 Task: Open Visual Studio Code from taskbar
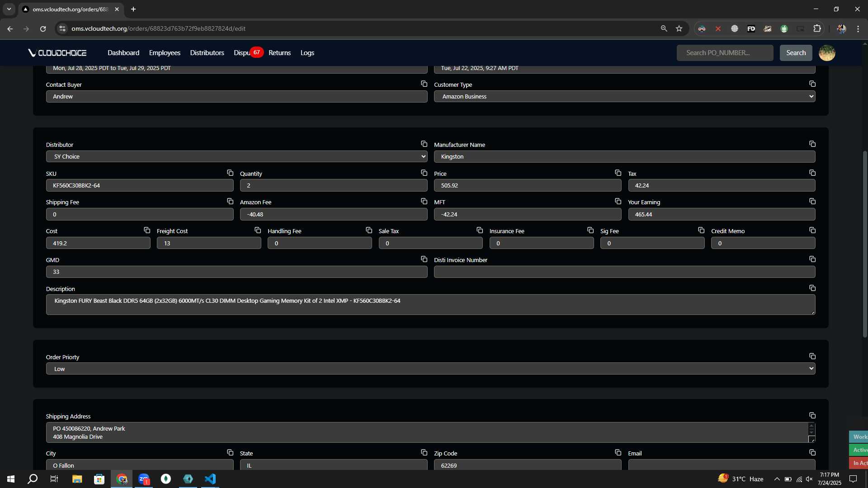(x=210, y=479)
